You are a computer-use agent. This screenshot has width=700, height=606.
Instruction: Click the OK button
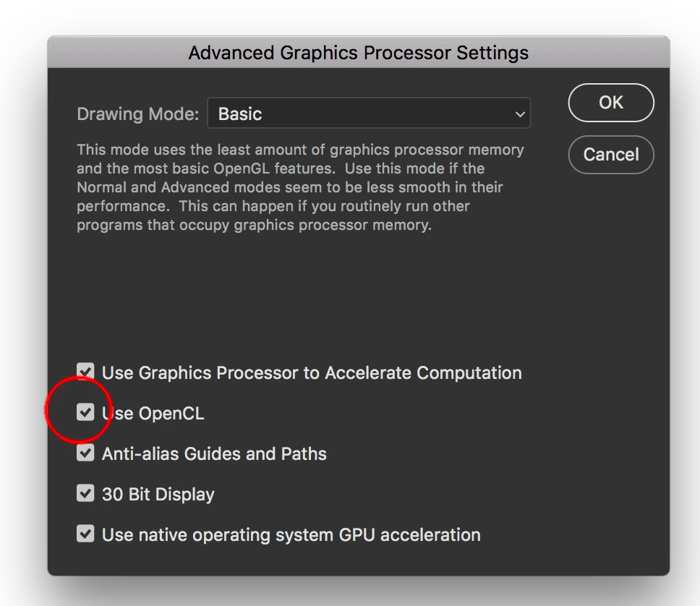pos(611,103)
